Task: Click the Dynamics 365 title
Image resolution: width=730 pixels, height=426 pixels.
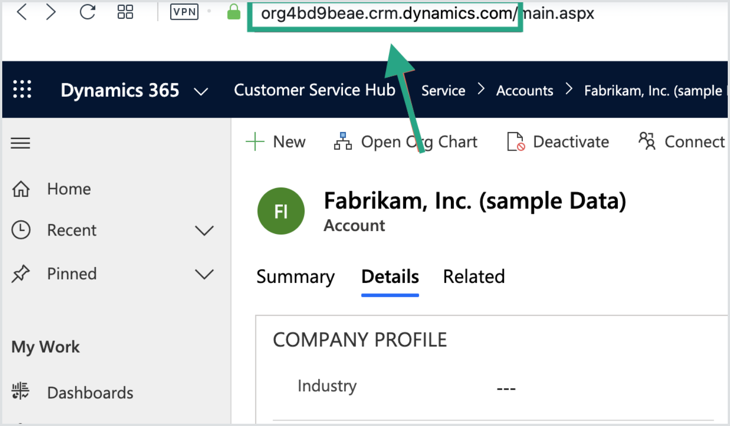Action: point(120,90)
